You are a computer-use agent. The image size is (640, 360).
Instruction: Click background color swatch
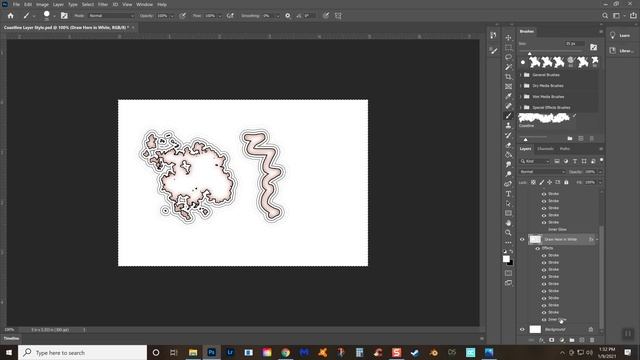coord(510,262)
